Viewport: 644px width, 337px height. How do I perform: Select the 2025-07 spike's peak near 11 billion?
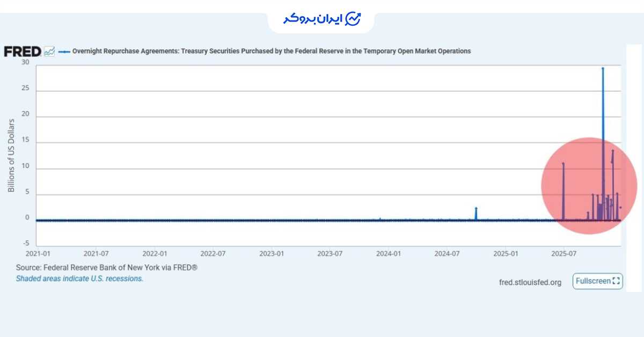click(x=563, y=164)
